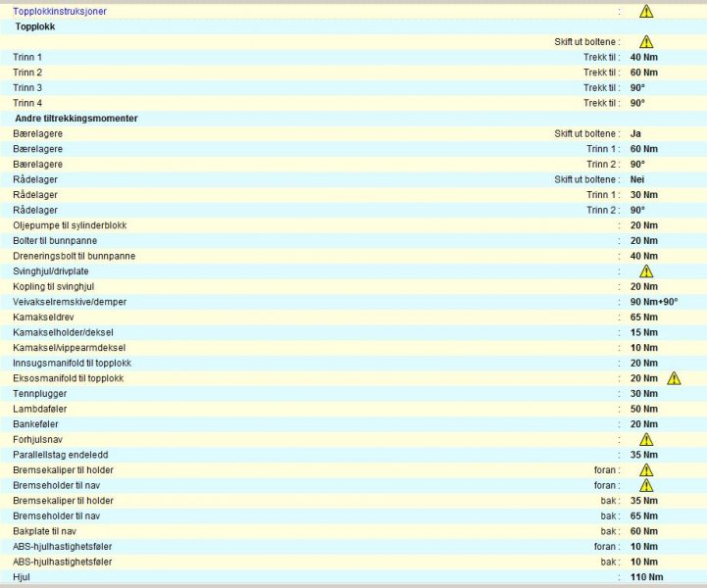Click the Andre tiltrekkingsmomenter section header

pos(76,119)
